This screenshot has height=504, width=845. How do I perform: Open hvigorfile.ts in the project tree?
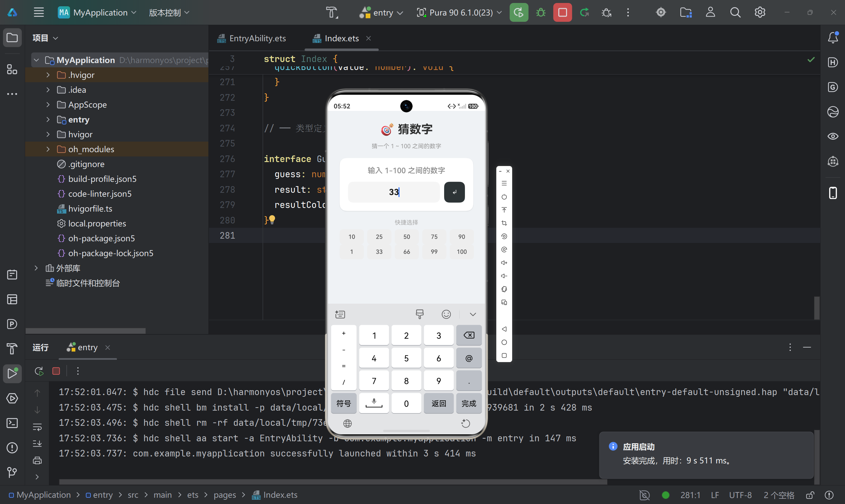[x=90, y=209]
